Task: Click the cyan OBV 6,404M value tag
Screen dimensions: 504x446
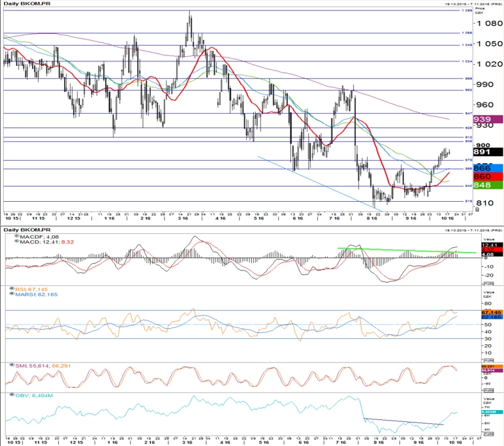Action: point(492,412)
